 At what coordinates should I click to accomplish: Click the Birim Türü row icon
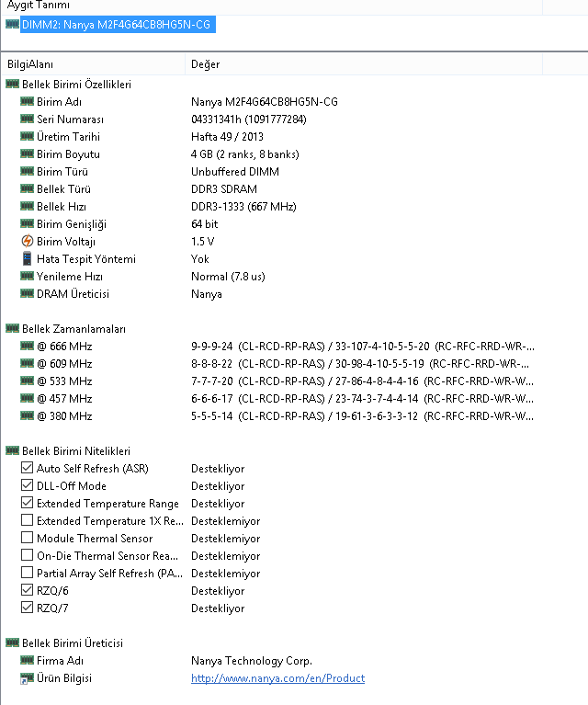27,171
